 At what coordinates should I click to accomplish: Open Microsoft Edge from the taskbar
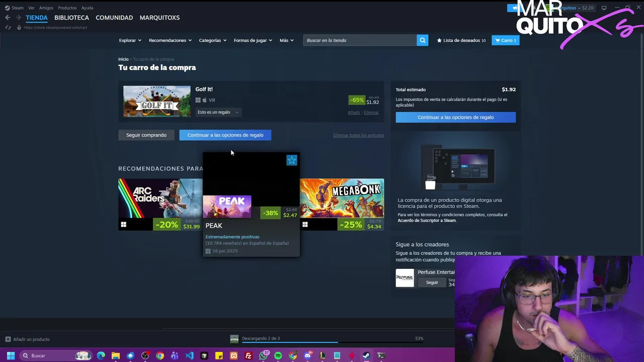coord(101,355)
